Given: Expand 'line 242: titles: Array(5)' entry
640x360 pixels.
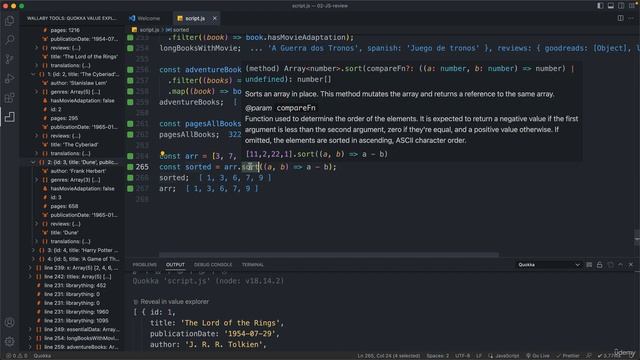Looking at the screenshot, I should [x=30, y=277].
